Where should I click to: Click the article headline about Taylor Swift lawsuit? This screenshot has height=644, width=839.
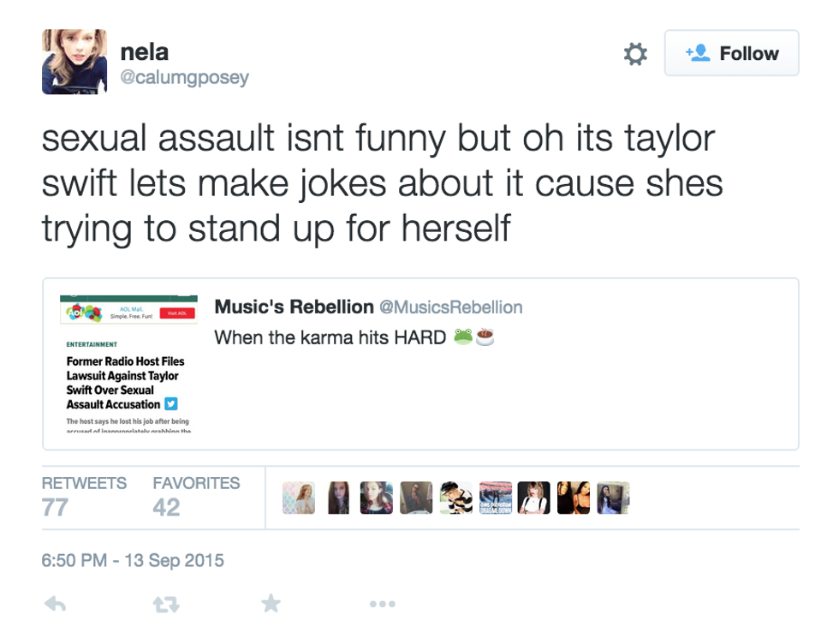(x=125, y=383)
